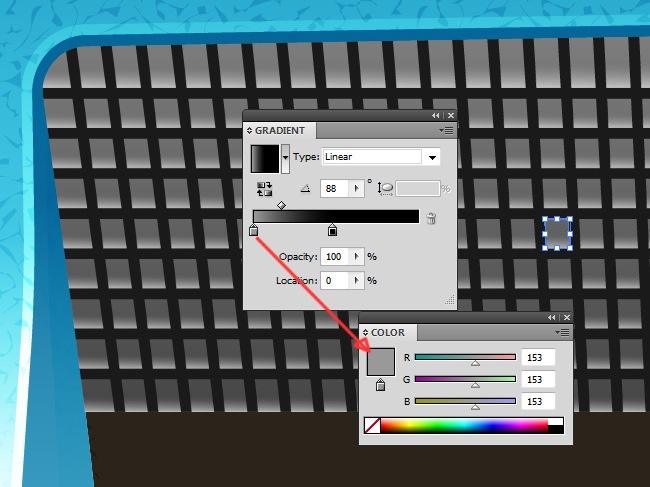
Task: Select the gray gradient stop at left
Action: 254,230
